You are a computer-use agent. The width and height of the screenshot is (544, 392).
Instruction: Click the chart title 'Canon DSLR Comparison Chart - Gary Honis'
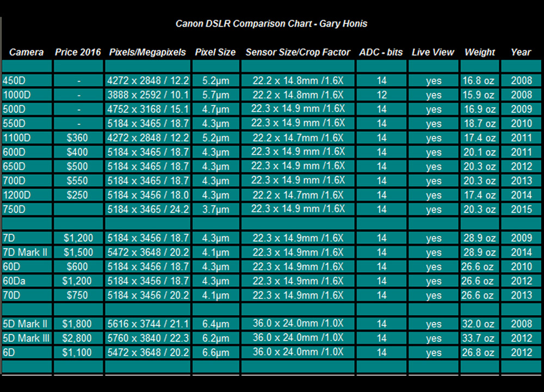pyautogui.click(x=271, y=23)
